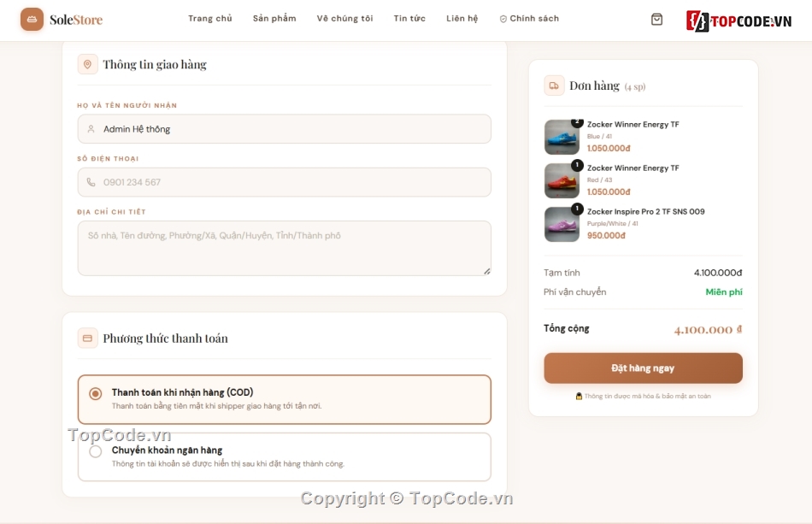Viewport: 812px width, 524px height.
Task: Click the person icon in name field
Action: 91,129
